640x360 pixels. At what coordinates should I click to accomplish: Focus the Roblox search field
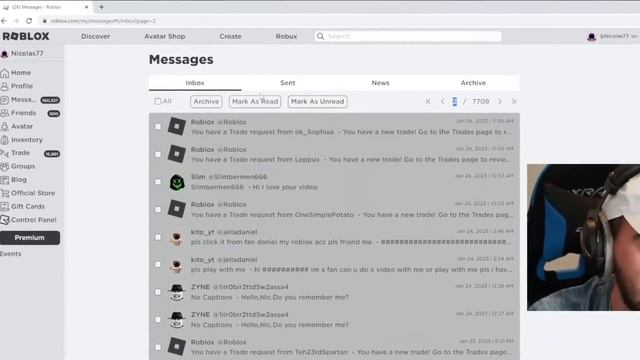[x=408, y=36]
